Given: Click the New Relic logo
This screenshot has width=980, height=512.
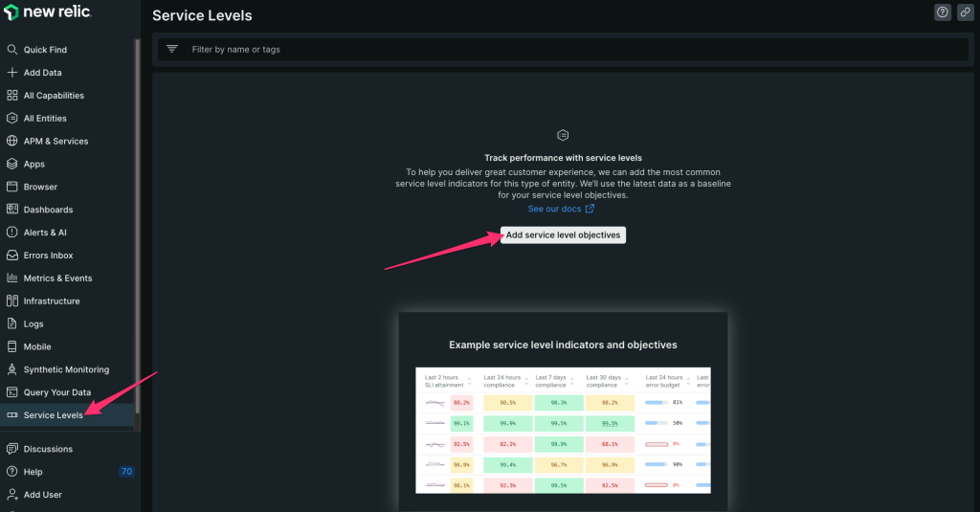Looking at the screenshot, I should [x=48, y=11].
